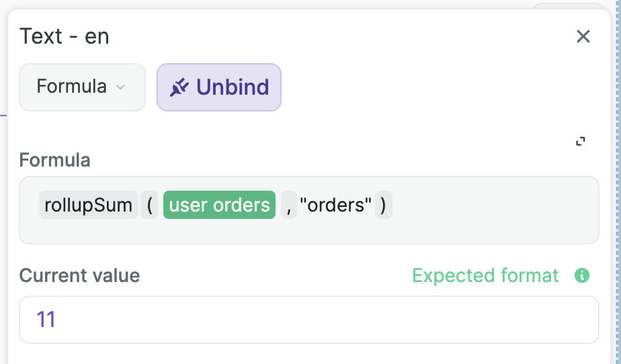Click the "Formula" section label above the editor

coord(55,160)
